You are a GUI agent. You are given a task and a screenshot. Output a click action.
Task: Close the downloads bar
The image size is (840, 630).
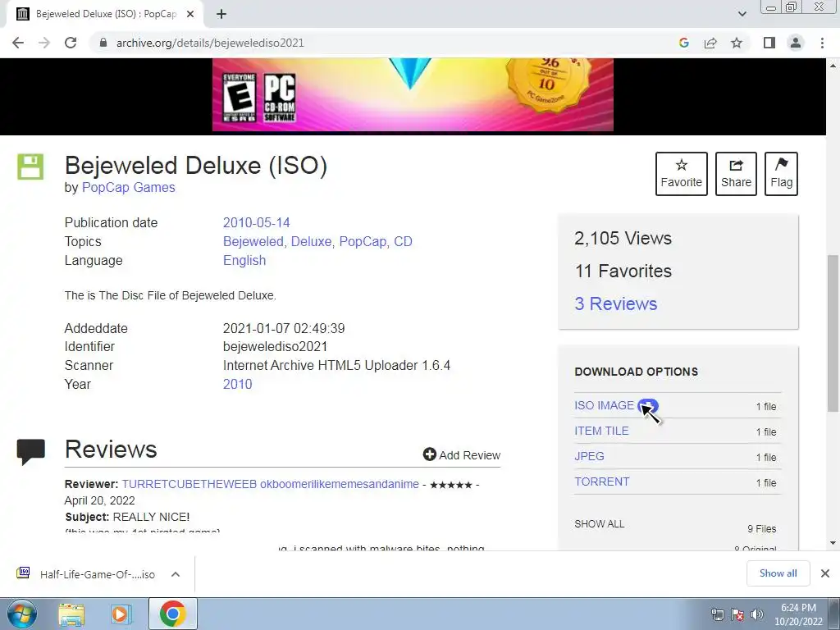[x=825, y=573]
